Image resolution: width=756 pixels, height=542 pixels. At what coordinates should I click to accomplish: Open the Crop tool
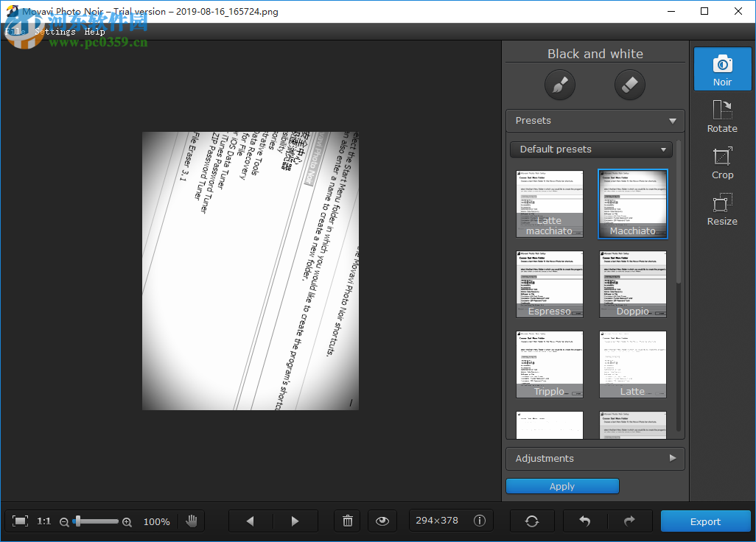(x=722, y=162)
